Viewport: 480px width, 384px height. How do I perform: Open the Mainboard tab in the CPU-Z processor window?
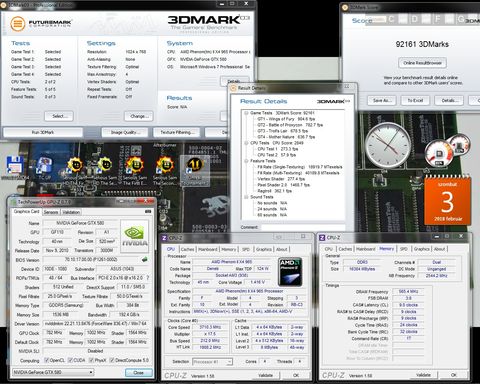coord(208,249)
